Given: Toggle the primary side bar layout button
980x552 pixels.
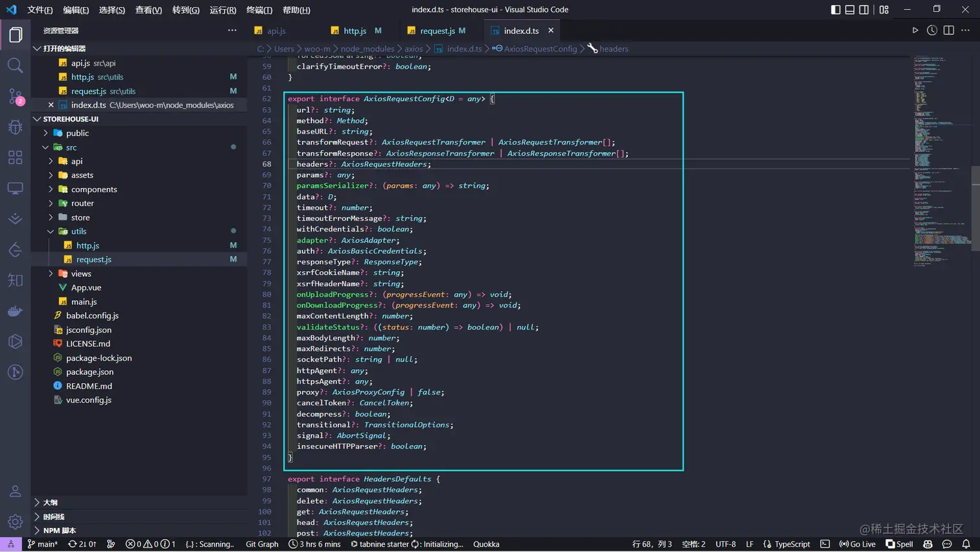Looking at the screenshot, I should [835, 10].
